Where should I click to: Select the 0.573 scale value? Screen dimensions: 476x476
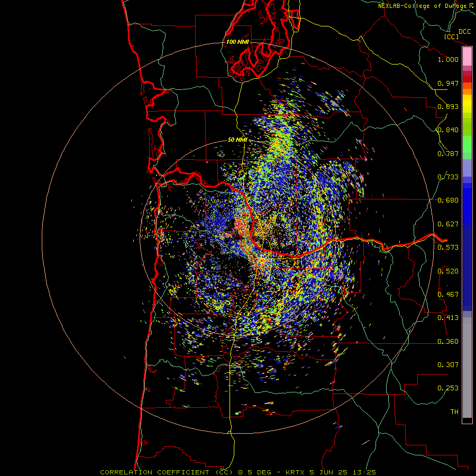tap(448, 248)
